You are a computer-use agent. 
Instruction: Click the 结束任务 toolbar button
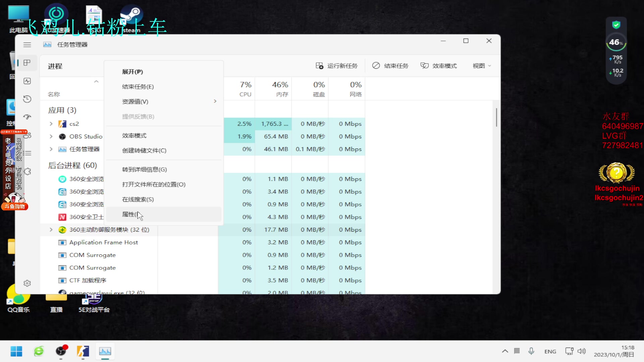click(390, 66)
